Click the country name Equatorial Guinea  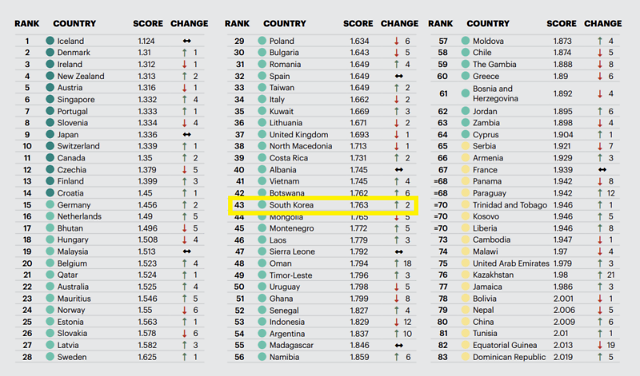505,345
